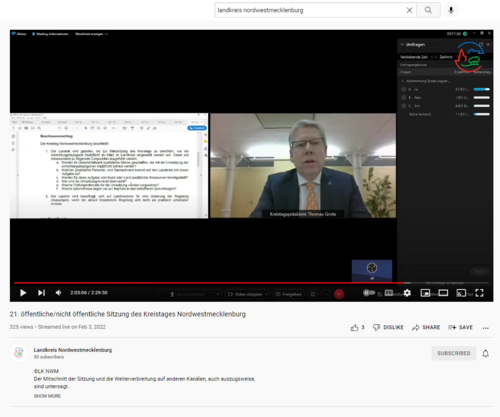This screenshot has height=417, width=500.
Task: Enable miniplayer mode
Action: pyautogui.click(x=425, y=293)
